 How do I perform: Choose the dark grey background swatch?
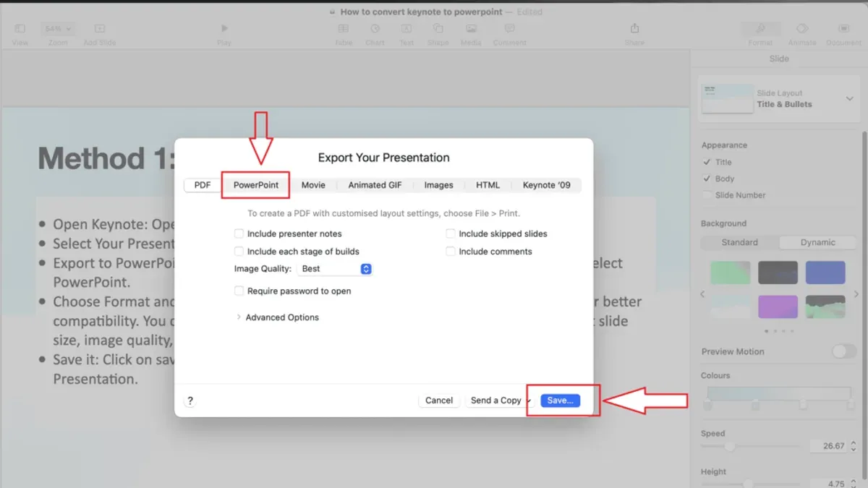pyautogui.click(x=778, y=273)
